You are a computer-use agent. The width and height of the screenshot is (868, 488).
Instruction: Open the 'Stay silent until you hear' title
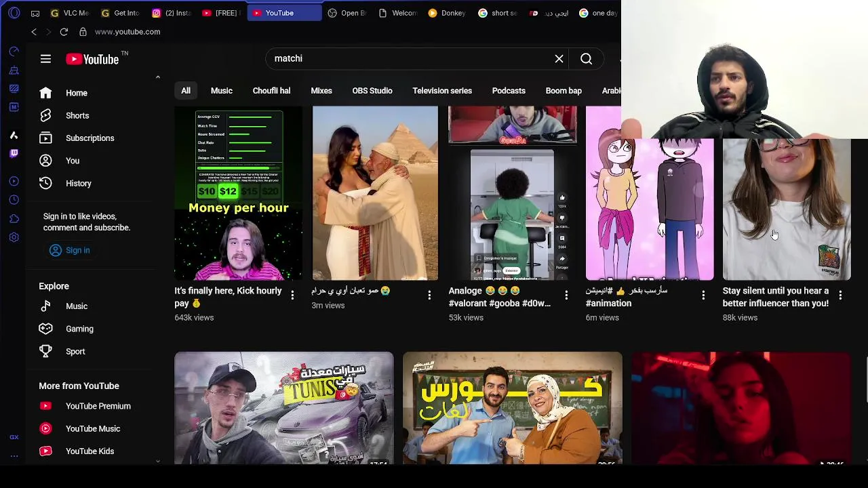[x=776, y=297]
